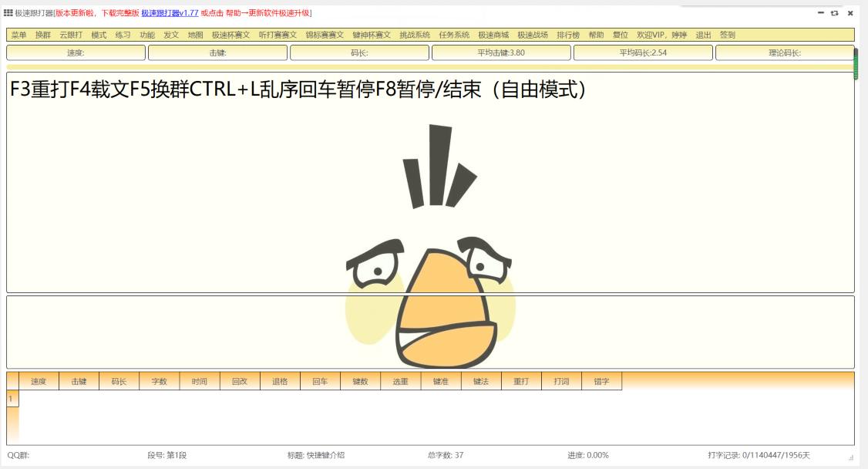
Task: Click the 平均击键:3.80 stat button
Action: pyautogui.click(x=501, y=52)
